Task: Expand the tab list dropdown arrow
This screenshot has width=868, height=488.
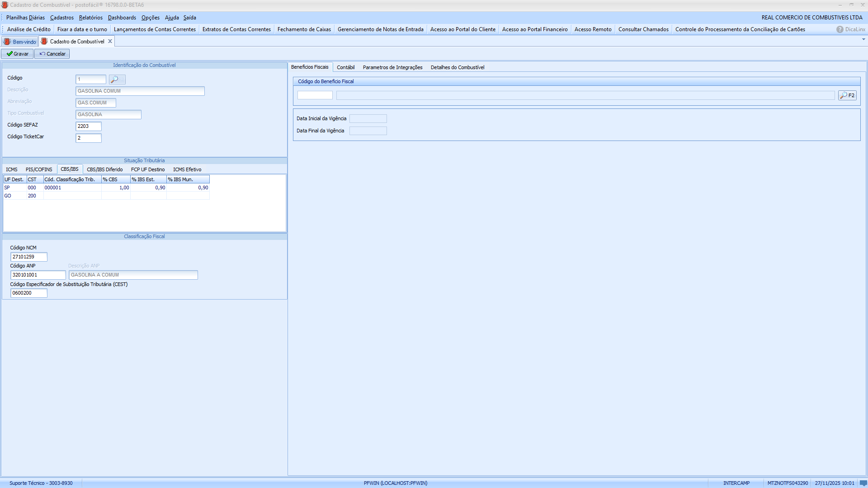Action: (863, 40)
